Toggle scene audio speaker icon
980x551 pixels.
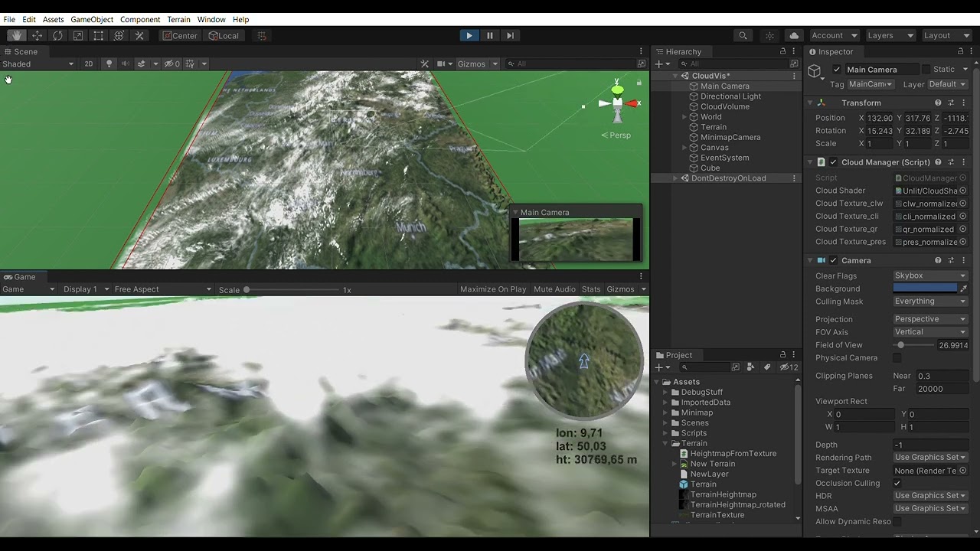[126, 64]
